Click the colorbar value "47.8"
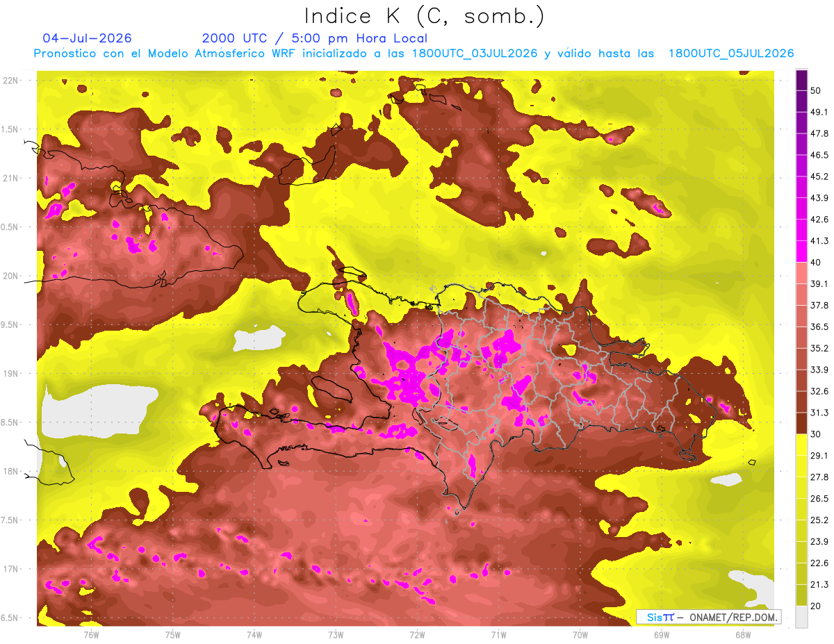834x644 pixels. (x=819, y=133)
